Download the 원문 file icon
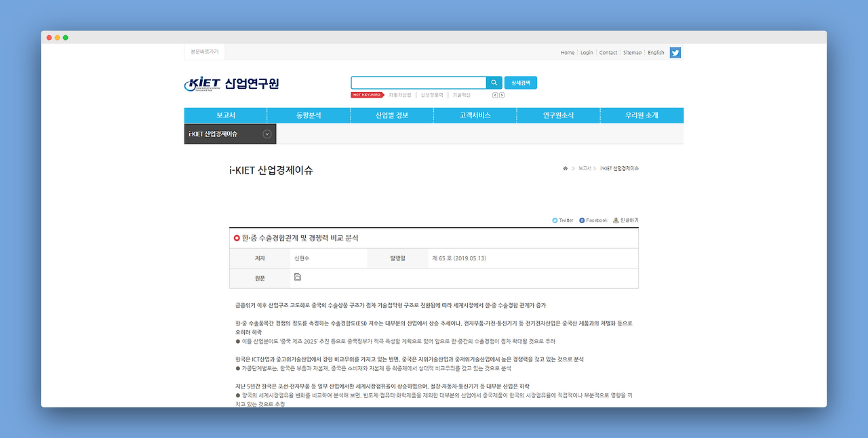The width and height of the screenshot is (868, 438). point(298,277)
